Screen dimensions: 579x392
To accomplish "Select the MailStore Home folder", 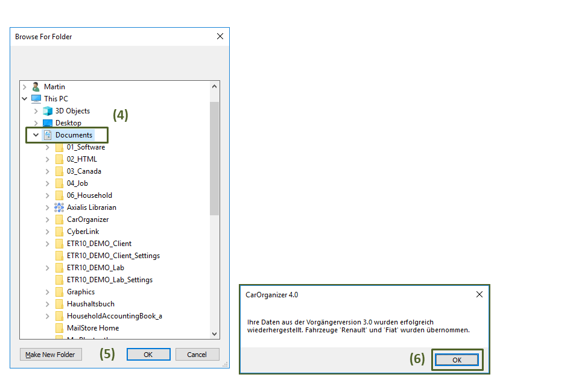I will [x=92, y=328].
